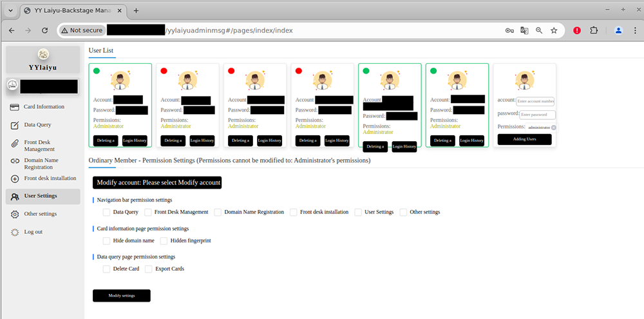
Task: Check the Hide domain name checkbox
Action: [106, 241]
